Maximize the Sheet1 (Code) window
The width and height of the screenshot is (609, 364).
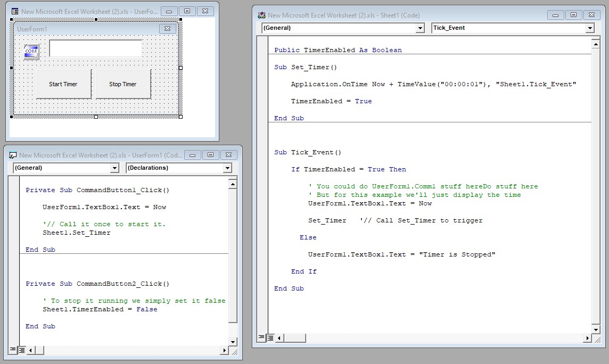[x=573, y=15]
